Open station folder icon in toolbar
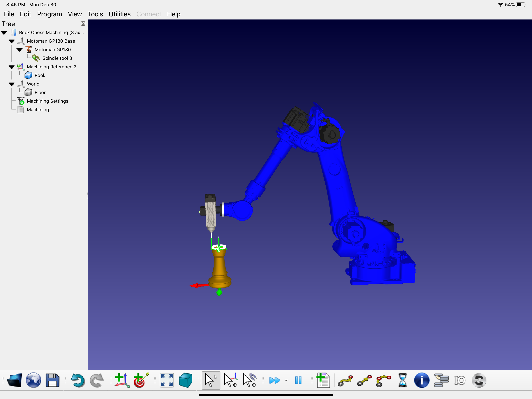This screenshot has width=532, height=399. [x=14, y=380]
